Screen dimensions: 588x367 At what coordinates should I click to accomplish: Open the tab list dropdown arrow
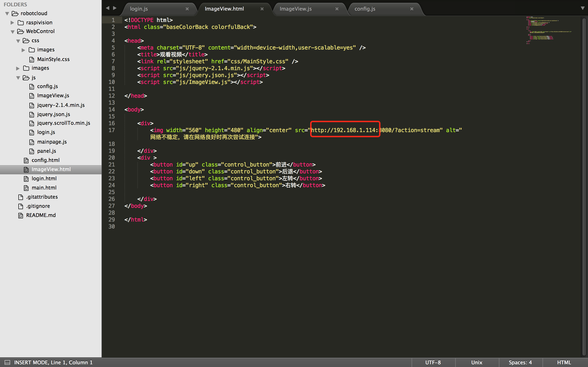point(582,8)
